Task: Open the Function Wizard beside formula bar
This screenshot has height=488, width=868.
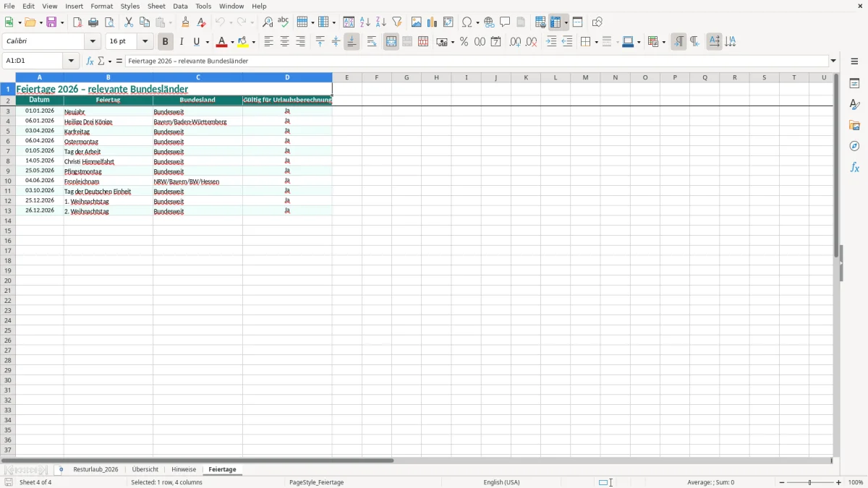Action: tap(90, 61)
